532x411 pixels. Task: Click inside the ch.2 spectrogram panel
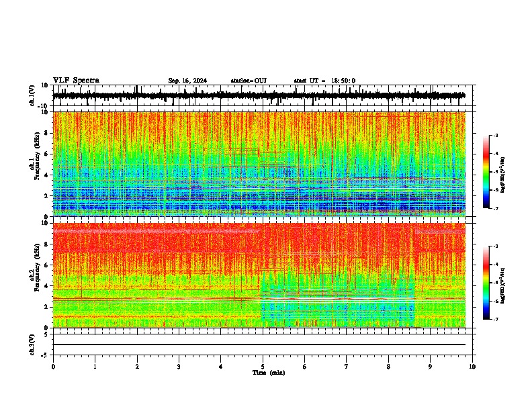click(259, 275)
